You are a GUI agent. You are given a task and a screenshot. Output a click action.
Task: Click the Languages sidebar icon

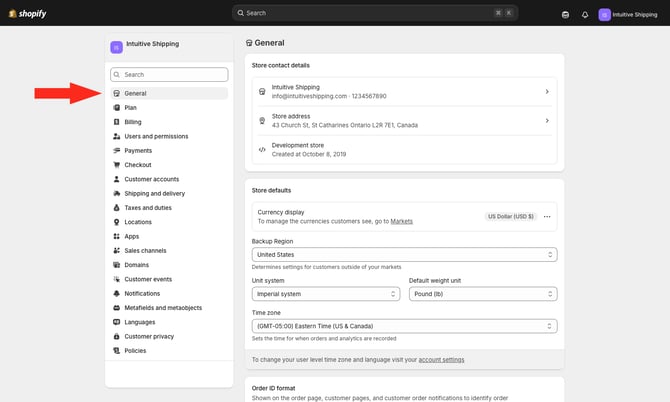coord(117,323)
